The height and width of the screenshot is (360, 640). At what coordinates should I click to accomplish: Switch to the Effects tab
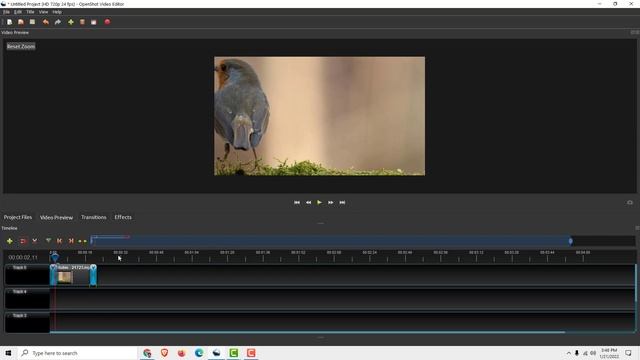click(123, 217)
